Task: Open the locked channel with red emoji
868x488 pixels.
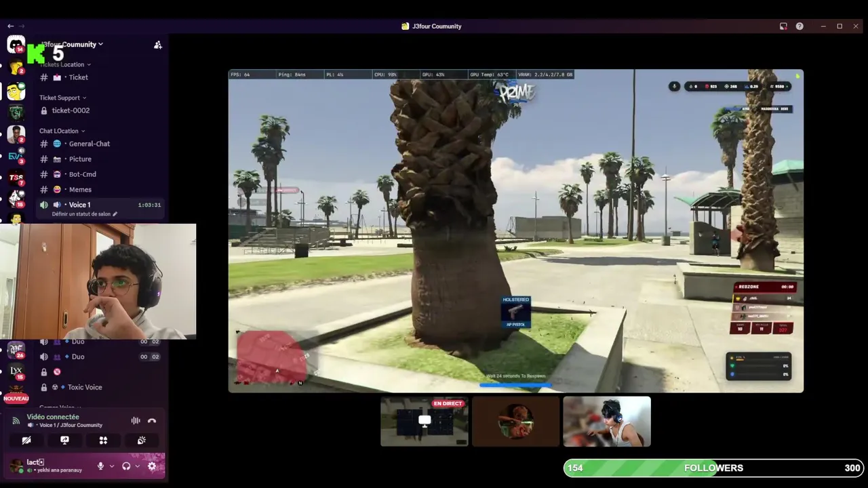Action: click(100, 372)
